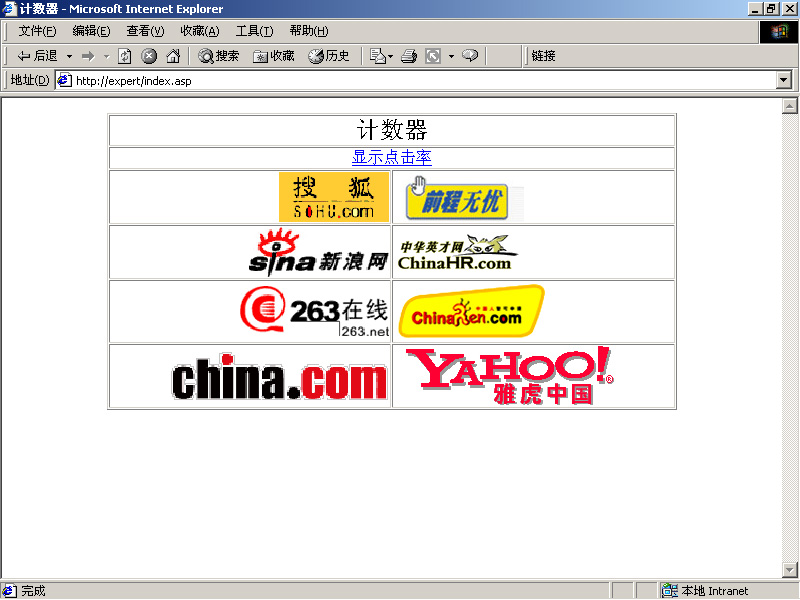Viewport: 800px width, 600px height.
Task: Restore the Internet Explorer window size
Action: coord(770,9)
